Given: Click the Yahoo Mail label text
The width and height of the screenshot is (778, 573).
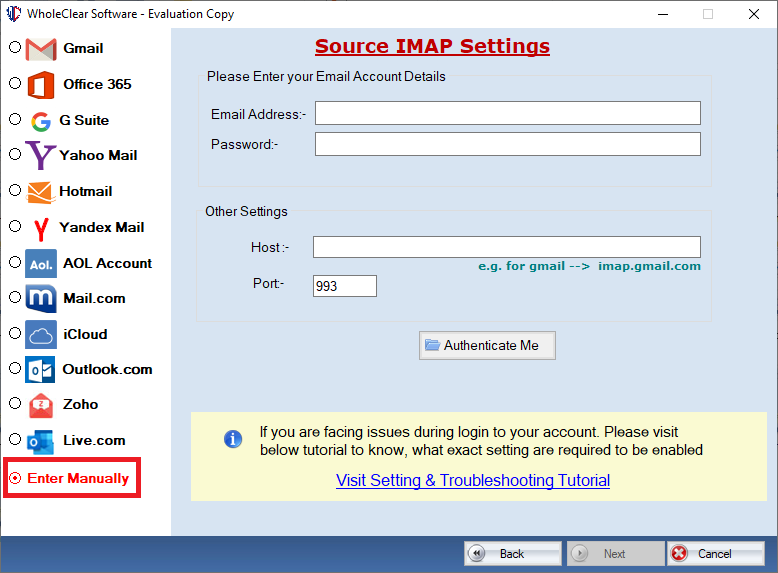Looking at the screenshot, I should (98, 155).
